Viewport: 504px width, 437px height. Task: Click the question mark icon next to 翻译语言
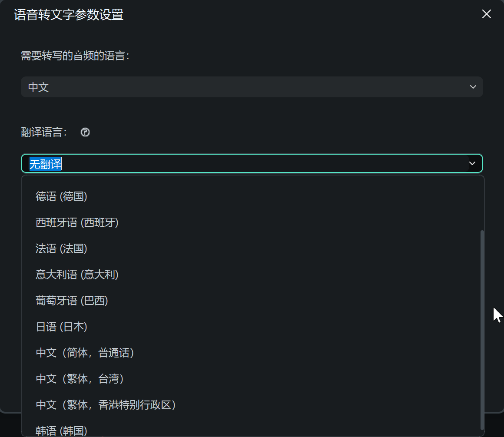[85, 132]
